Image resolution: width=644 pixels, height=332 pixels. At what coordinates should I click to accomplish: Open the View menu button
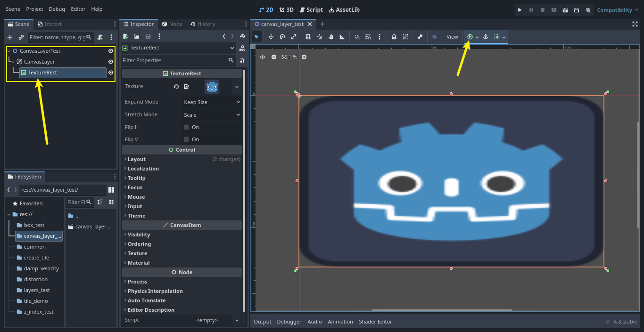[x=452, y=37]
